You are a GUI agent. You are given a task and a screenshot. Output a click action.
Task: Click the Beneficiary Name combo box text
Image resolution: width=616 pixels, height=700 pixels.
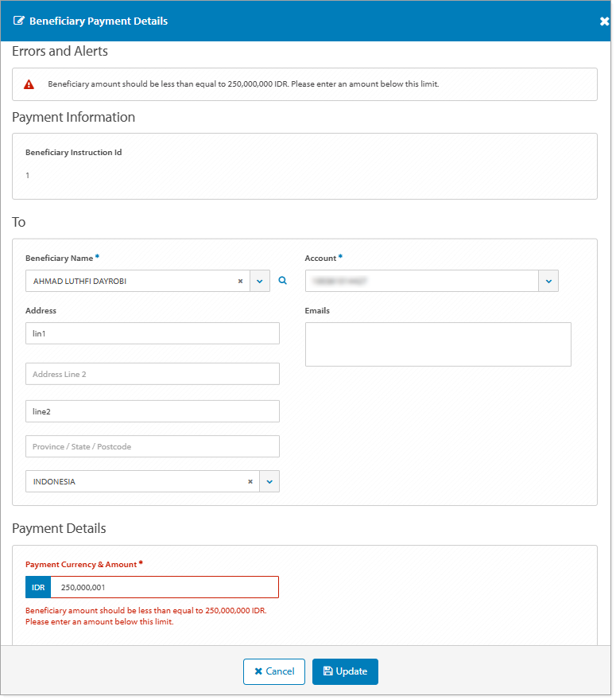tap(131, 281)
